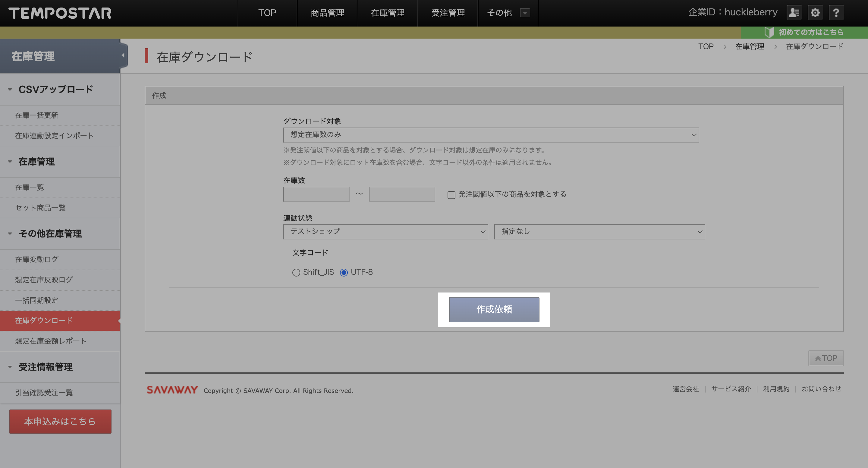Click the user account icon in header
This screenshot has height=468, width=868.
tap(794, 13)
